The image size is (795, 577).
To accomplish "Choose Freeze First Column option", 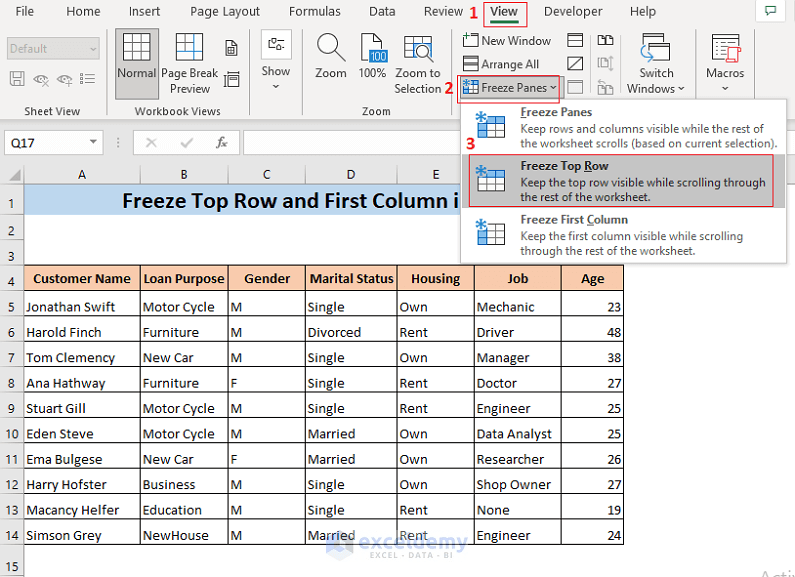I will click(624, 235).
